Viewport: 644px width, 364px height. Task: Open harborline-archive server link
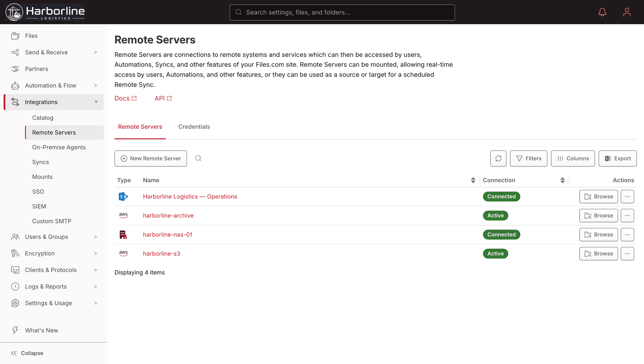click(x=168, y=215)
